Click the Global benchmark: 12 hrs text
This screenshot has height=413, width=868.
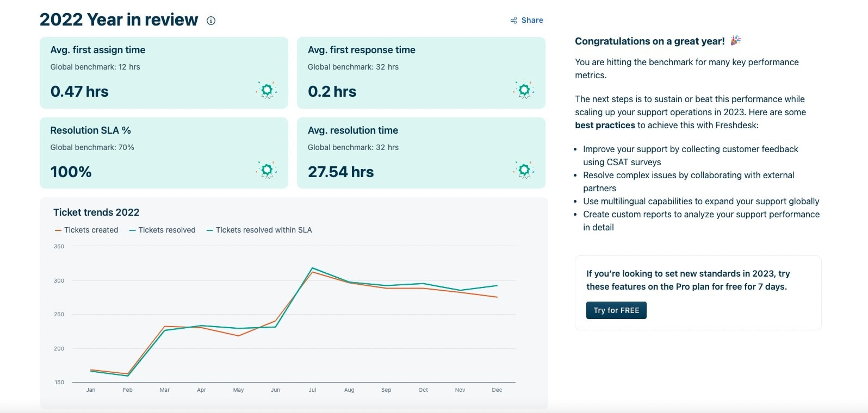[95, 67]
